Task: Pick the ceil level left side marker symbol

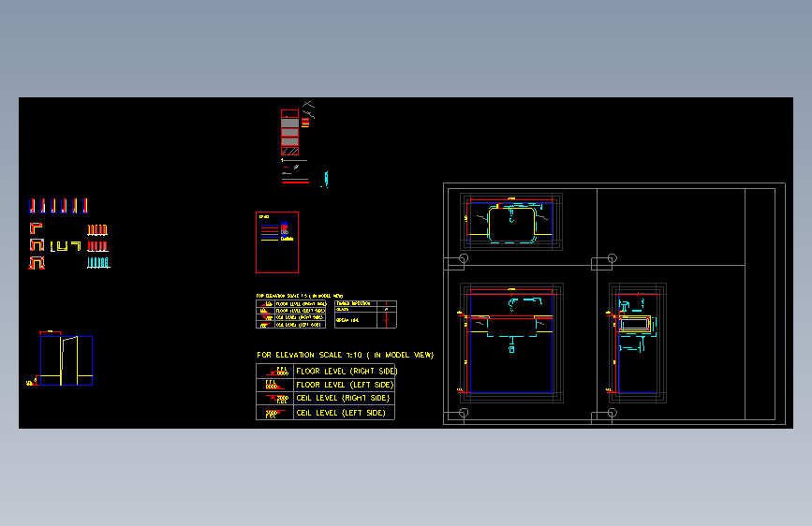Action: coord(274,413)
